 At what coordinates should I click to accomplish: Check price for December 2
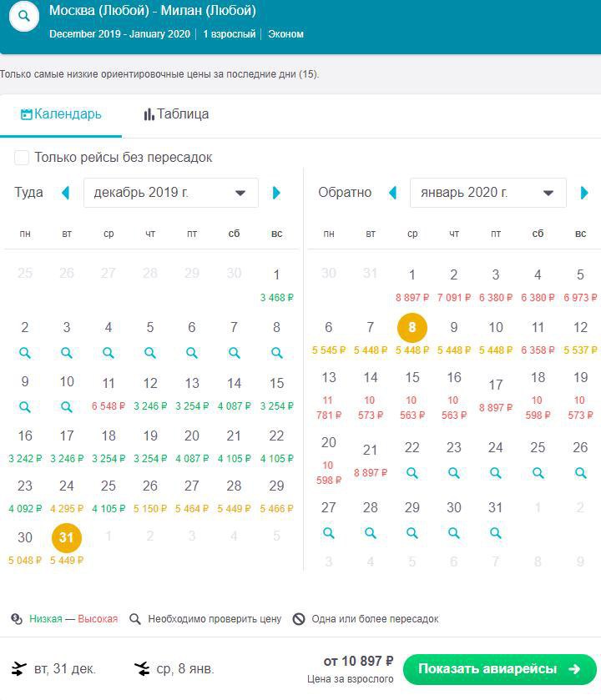pyautogui.click(x=25, y=353)
